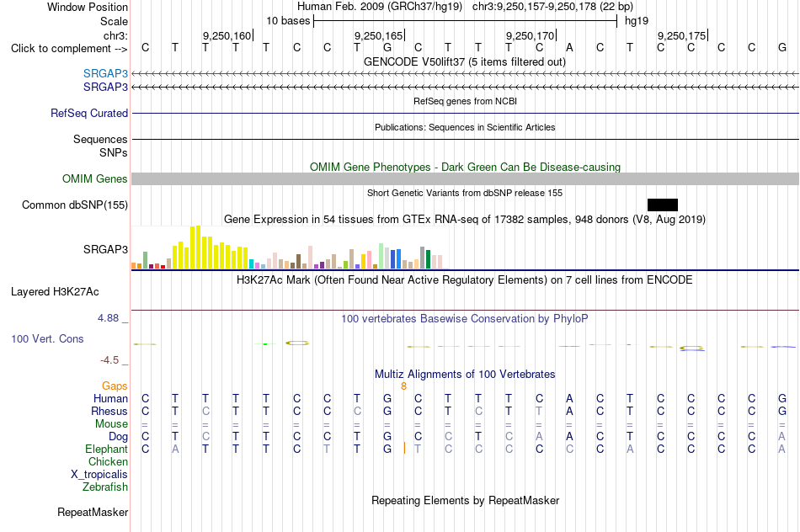Click the A base in the top sequence row
Image resolution: width=800 pixels, height=532 pixels.
569,48
